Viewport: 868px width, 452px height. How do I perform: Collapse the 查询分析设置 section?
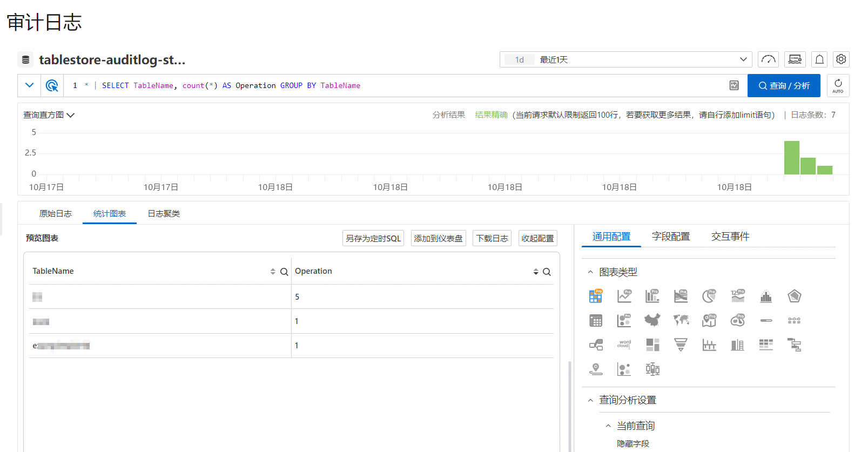(x=590, y=400)
